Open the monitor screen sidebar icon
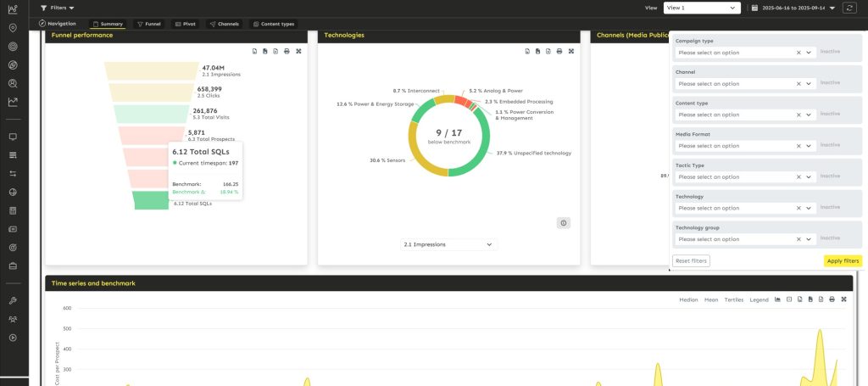 click(13, 137)
